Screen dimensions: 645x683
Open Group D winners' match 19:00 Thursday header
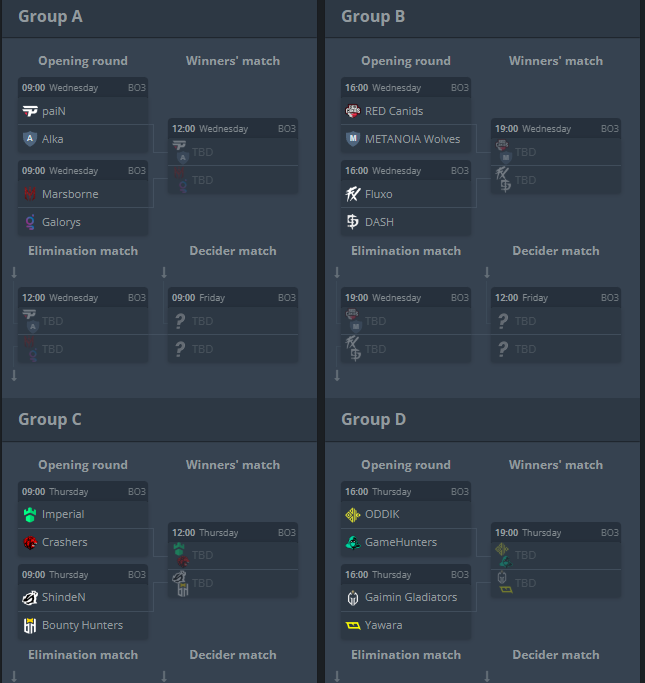(556, 533)
